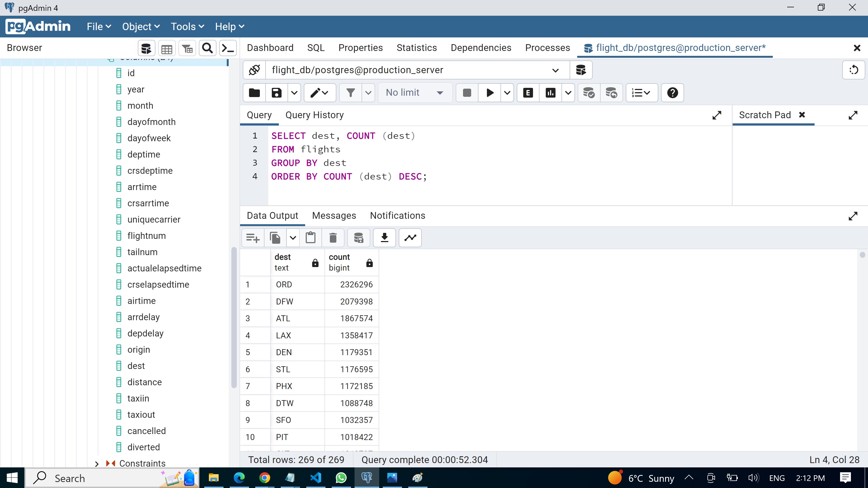Toggle the lock on the count column
The height and width of the screenshot is (488, 868).
click(x=369, y=263)
